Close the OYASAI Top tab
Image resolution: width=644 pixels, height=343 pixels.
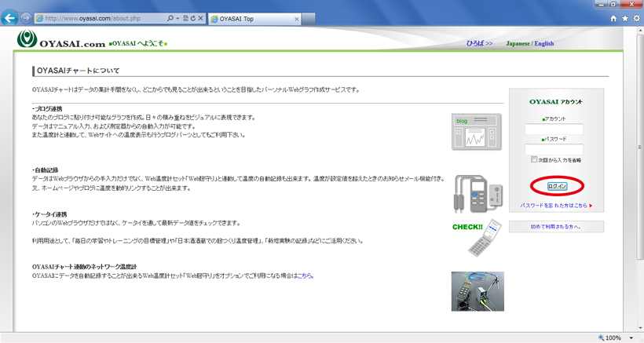tap(297, 19)
